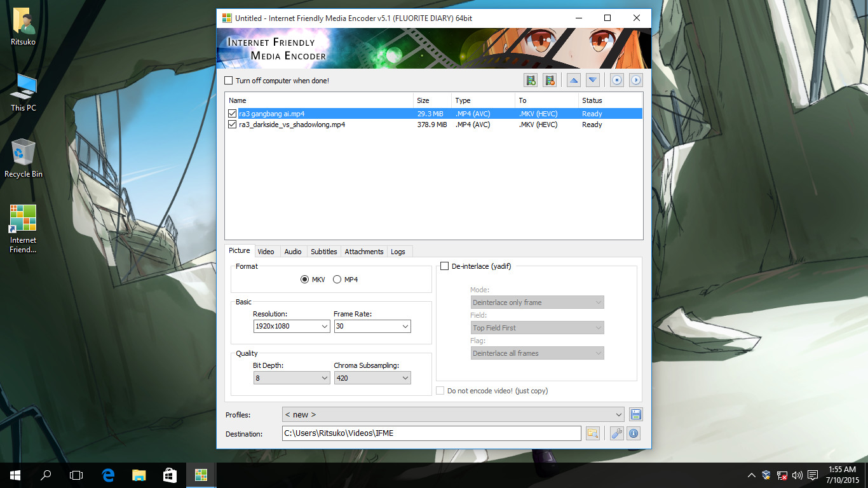The image size is (868, 488).
Task: Open the Bit Depth dropdown
Action: pyautogui.click(x=291, y=378)
